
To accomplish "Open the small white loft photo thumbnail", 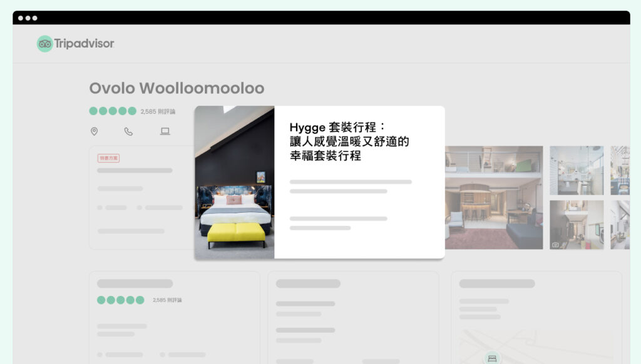I will pos(577,170).
